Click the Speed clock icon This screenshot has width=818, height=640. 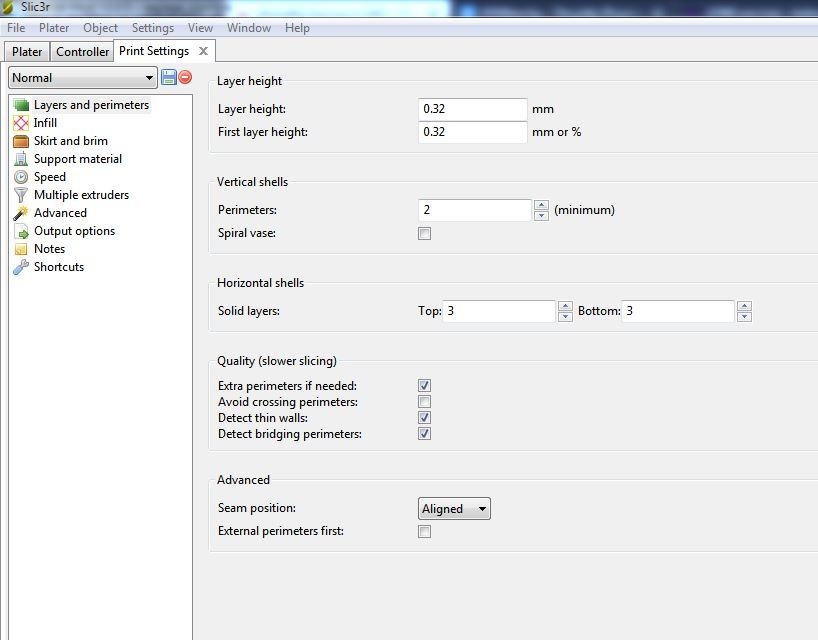[x=21, y=177]
